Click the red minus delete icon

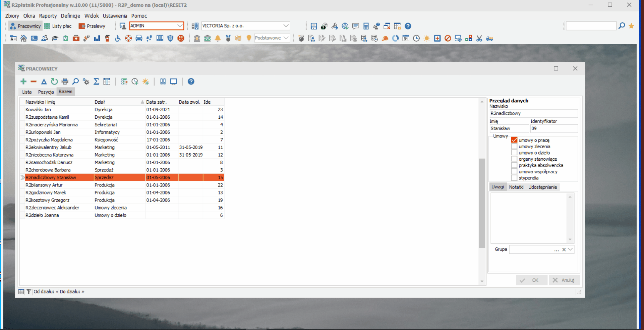(34, 81)
